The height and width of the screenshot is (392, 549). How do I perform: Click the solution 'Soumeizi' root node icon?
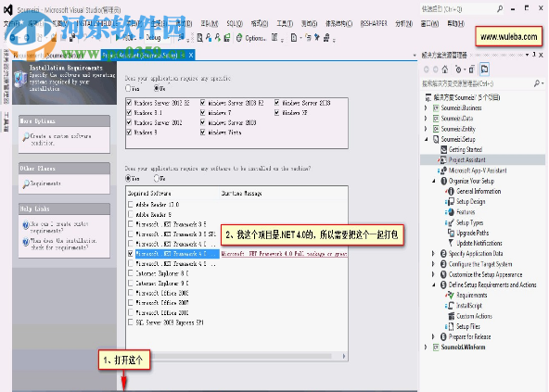[x=428, y=97]
